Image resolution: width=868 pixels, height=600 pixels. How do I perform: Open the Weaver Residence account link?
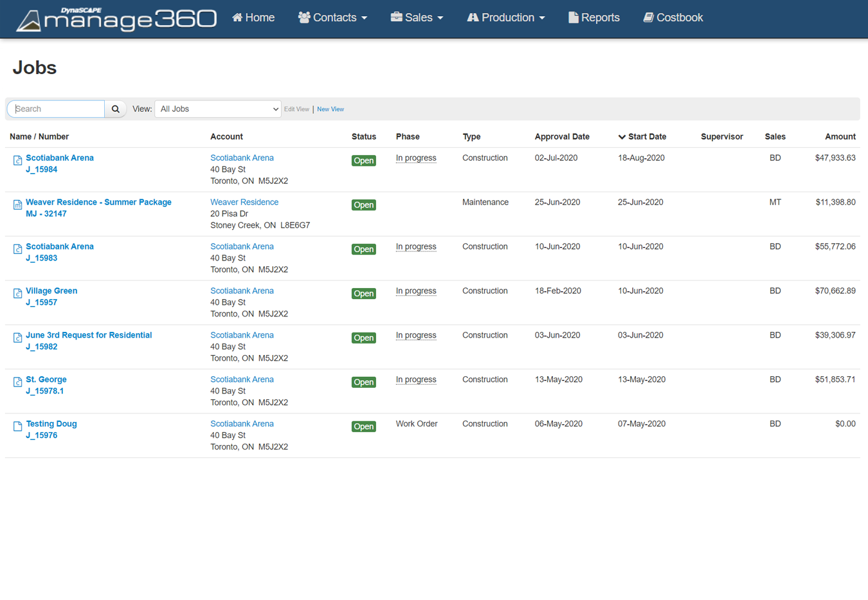tap(244, 202)
